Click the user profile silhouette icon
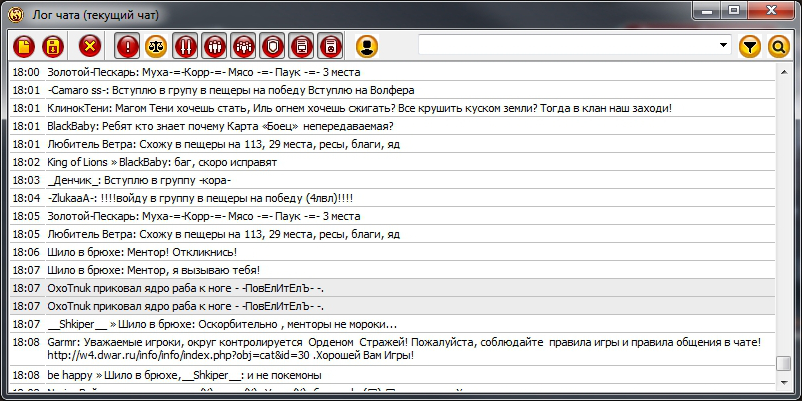This screenshot has height=401, width=802. point(367,46)
